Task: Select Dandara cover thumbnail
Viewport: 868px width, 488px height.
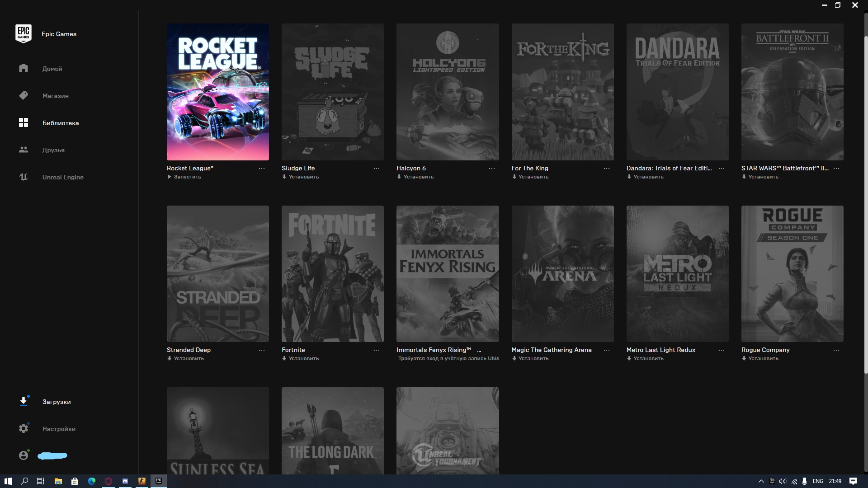Action: click(678, 92)
